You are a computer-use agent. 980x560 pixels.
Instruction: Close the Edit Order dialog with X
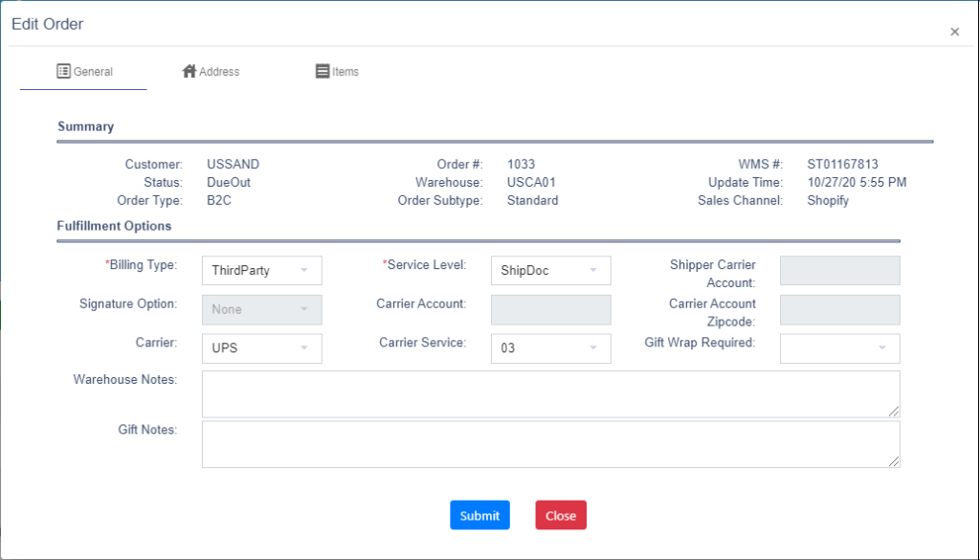[954, 32]
